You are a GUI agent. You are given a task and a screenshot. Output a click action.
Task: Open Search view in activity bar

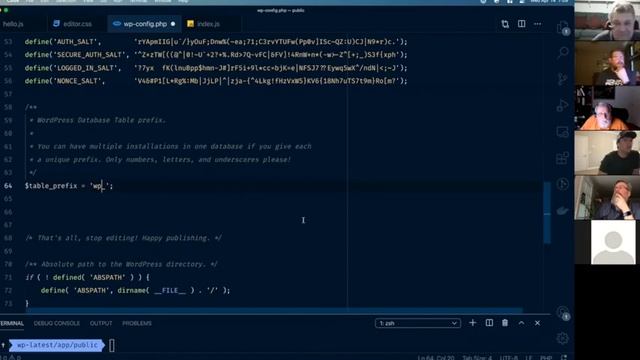[563, 52]
